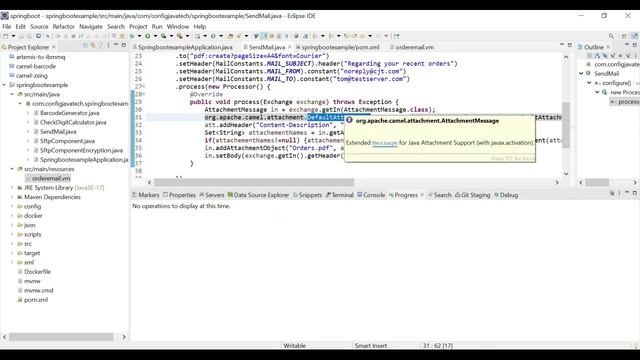Toggle Sort in the Outline toolbar
Viewport: 640px width, 360px height.
pos(597,55)
